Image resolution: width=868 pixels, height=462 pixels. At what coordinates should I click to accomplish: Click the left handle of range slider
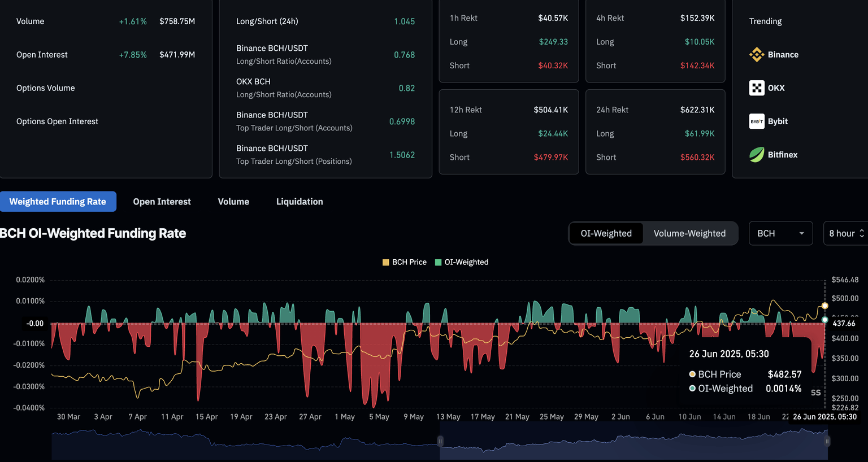coord(440,441)
